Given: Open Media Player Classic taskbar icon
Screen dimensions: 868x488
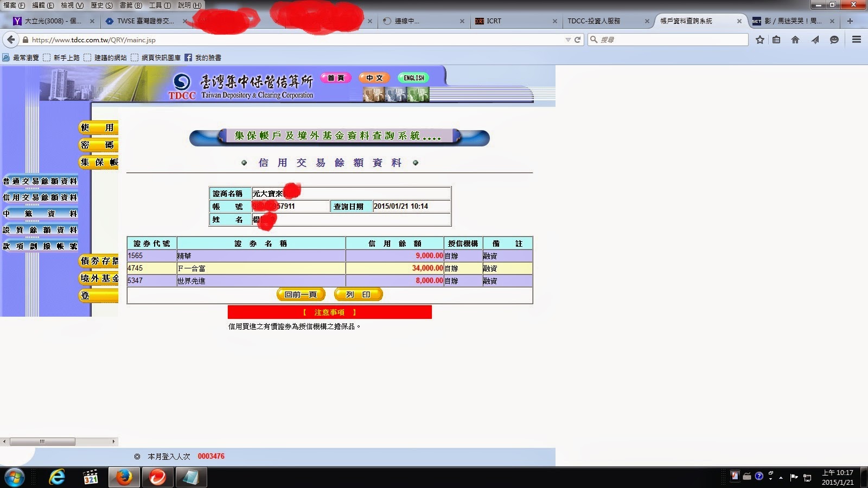Looking at the screenshot, I should (x=91, y=478).
